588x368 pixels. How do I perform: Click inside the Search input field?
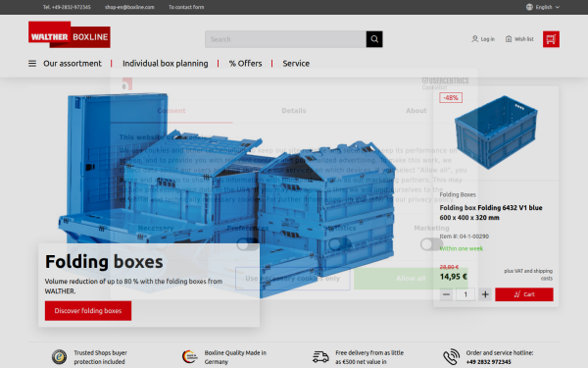pyautogui.click(x=285, y=39)
